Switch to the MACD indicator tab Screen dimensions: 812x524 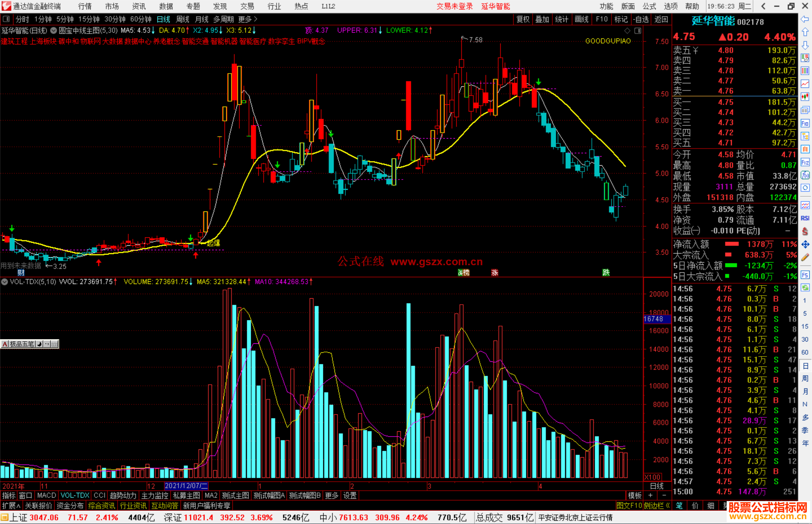coord(47,495)
